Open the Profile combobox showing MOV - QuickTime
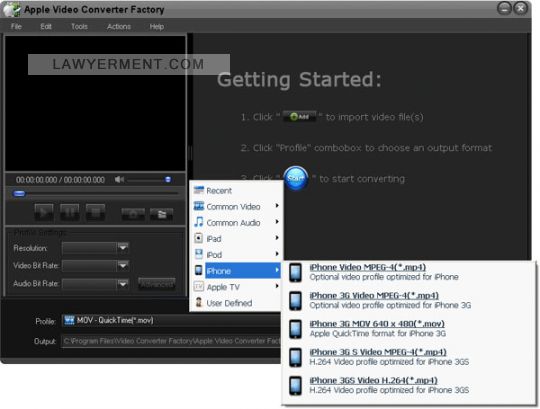Screen dimensions: 540x409 tap(172, 321)
